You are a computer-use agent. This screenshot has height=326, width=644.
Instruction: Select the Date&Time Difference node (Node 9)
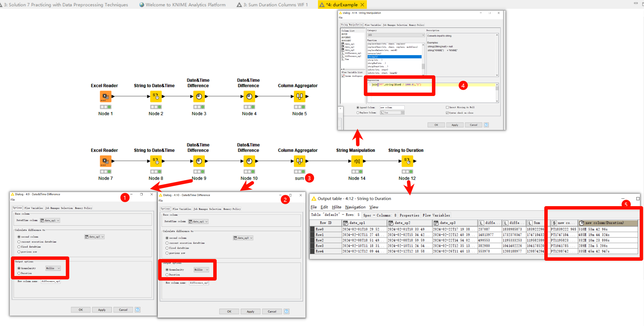pyautogui.click(x=199, y=161)
